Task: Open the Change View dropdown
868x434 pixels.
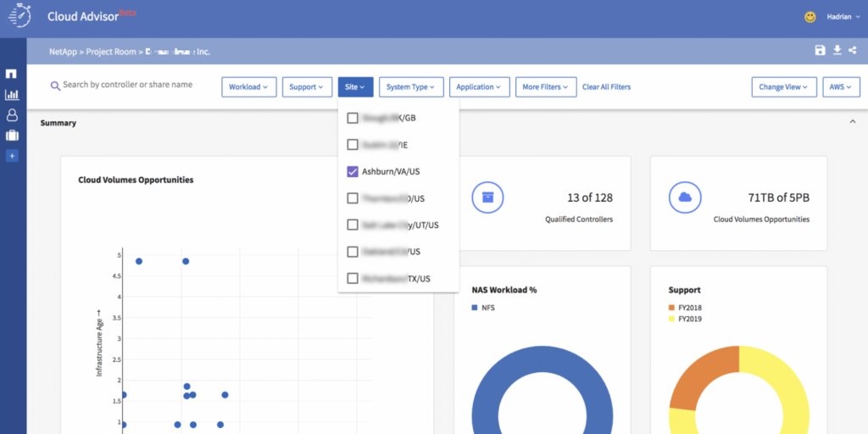Action: (x=784, y=87)
